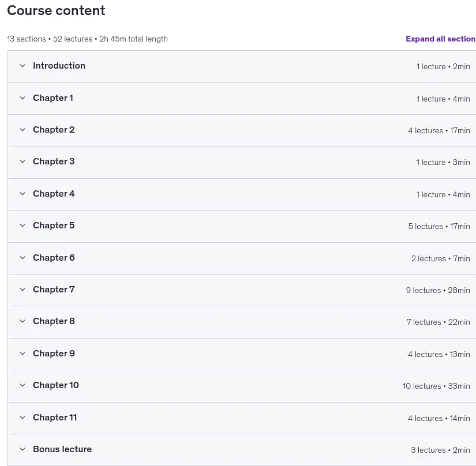Toggle the Chapter 4 chevron icon
476x466 pixels.
23,194
